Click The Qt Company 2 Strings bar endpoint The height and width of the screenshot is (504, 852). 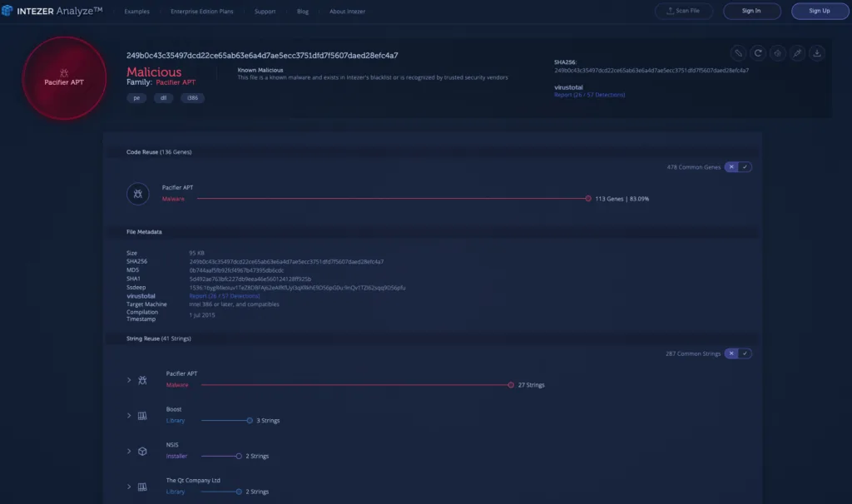tap(239, 492)
